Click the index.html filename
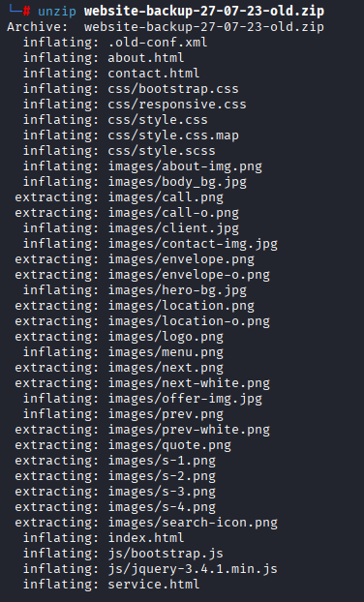 pyautogui.click(x=146, y=537)
